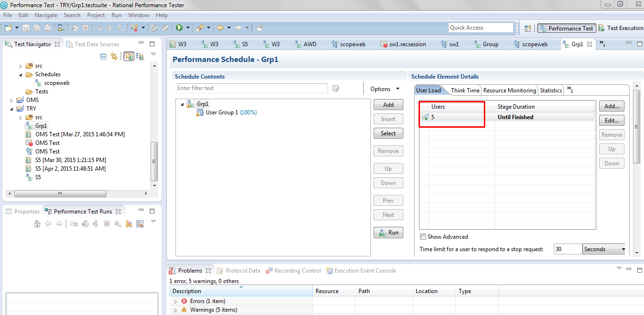Click the Test Navigator horizontal scrollbar thumb
Viewport: 644px width, 315px height.
[60, 194]
